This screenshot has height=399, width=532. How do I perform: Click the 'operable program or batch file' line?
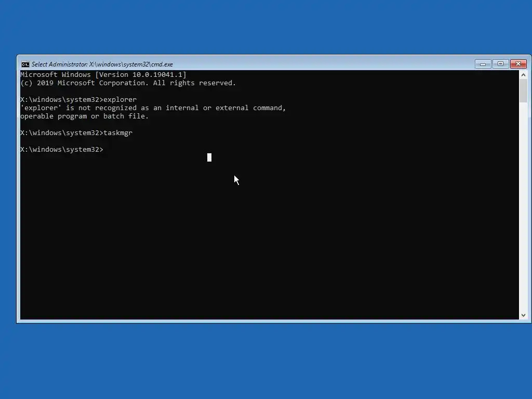click(x=85, y=116)
